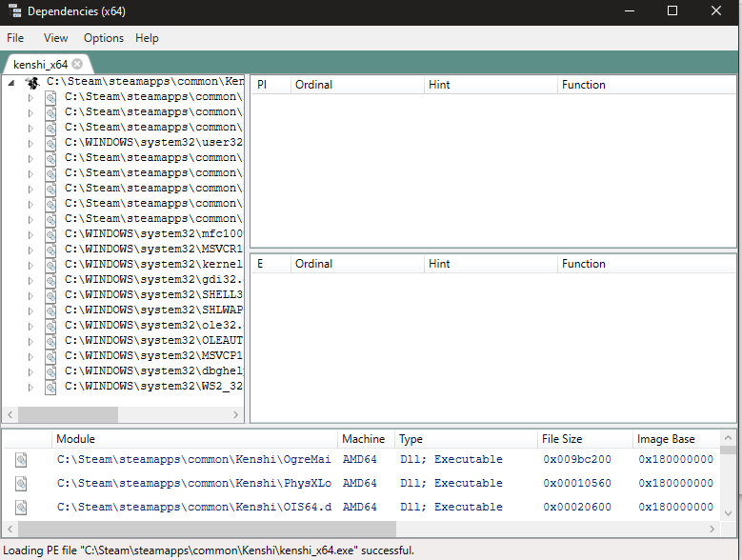The image size is (742, 560).
Task: Click the OIS64 module row icon
Action: (x=21, y=508)
